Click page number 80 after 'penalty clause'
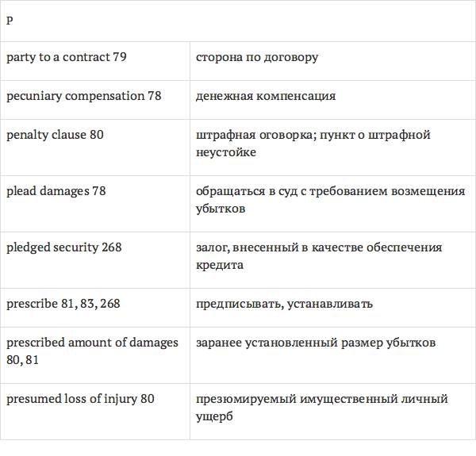The image size is (476, 456). [x=97, y=135]
